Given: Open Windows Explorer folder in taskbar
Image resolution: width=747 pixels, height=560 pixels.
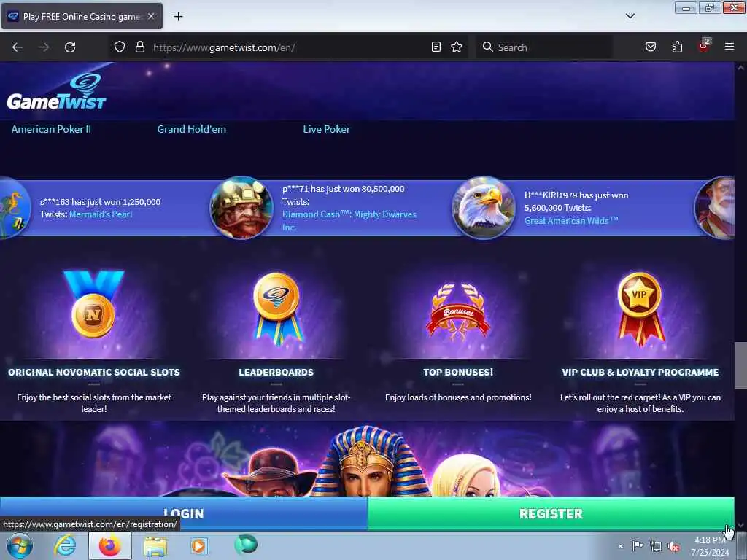Looking at the screenshot, I should [x=155, y=547].
